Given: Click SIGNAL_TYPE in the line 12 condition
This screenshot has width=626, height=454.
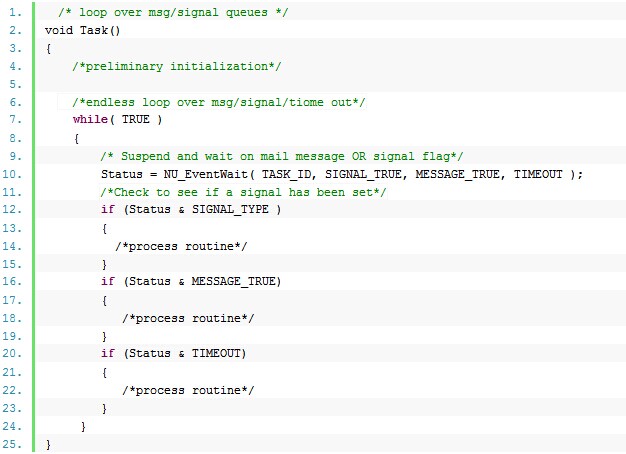Looking at the screenshot, I should (x=230, y=210).
